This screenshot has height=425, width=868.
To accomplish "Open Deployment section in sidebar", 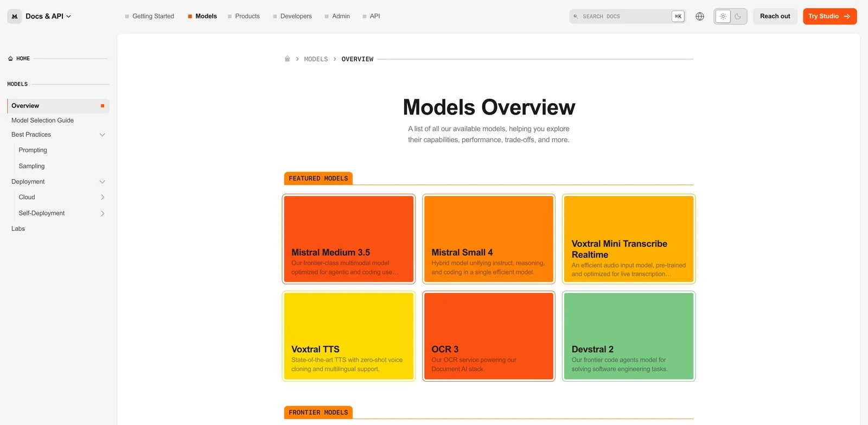I will pos(28,182).
